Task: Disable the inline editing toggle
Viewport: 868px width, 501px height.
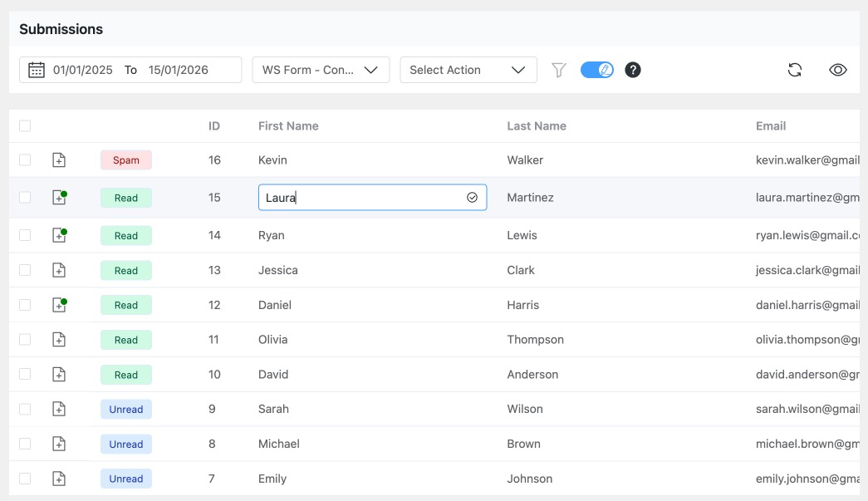Action: pos(596,69)
